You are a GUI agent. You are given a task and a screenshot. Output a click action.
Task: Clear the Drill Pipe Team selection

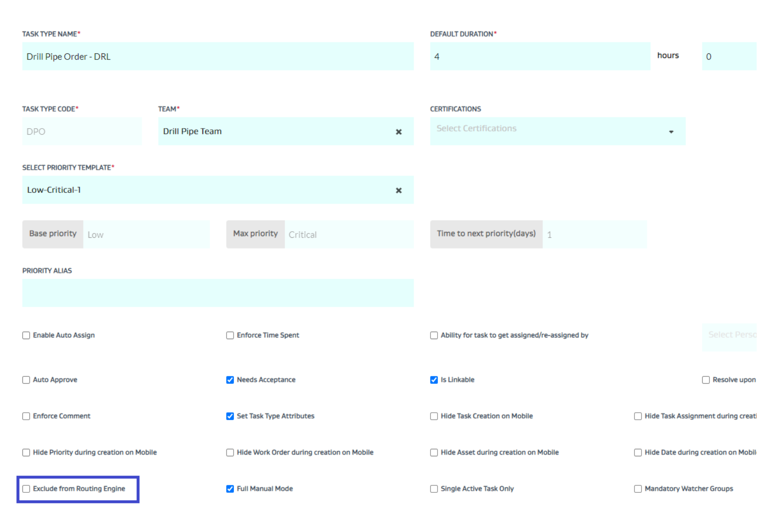(398, 132)
